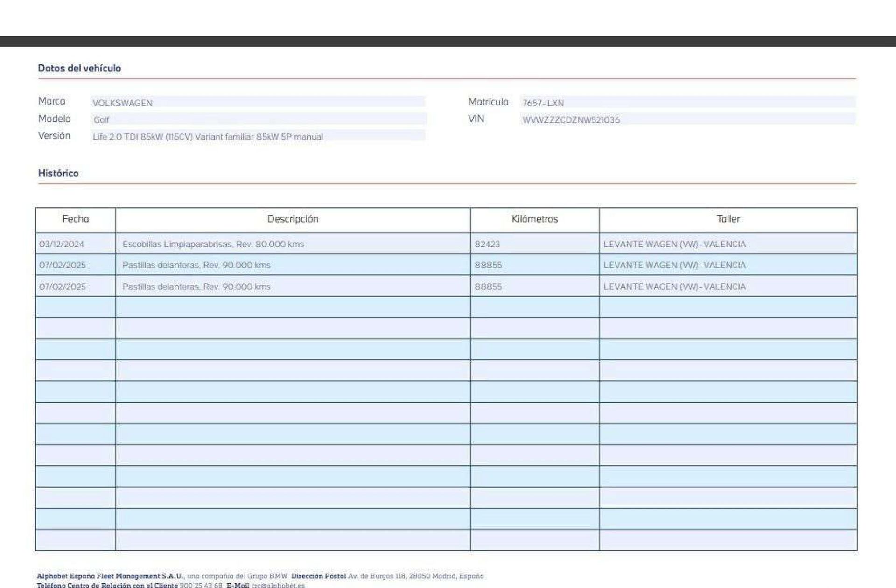Click the 'Histórico' section heading
This screenshot has height=588, width=896.
(x=58, y=173)
